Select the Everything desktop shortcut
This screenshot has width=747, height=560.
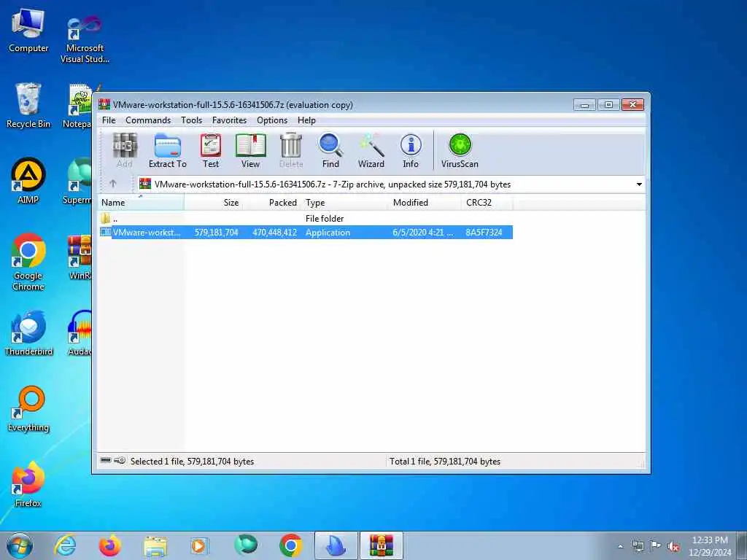28,408
